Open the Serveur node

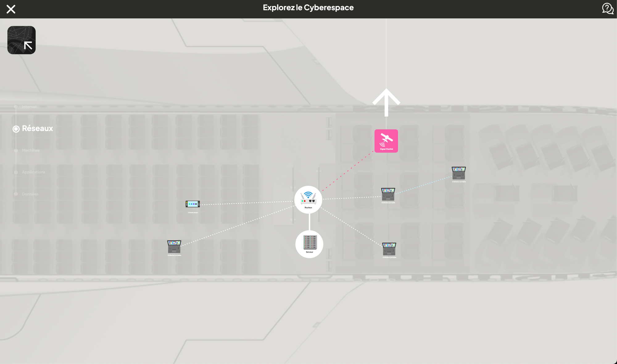309,244
